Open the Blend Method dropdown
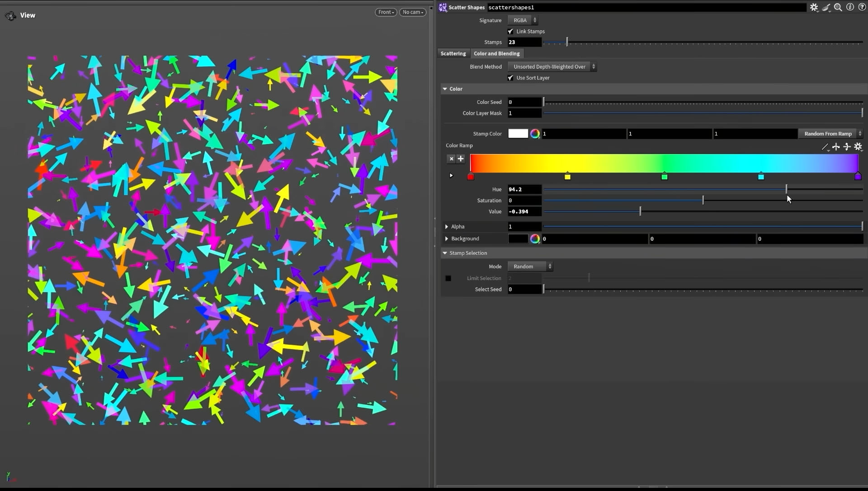The image size is (868, 491). [x=552, y=67]
